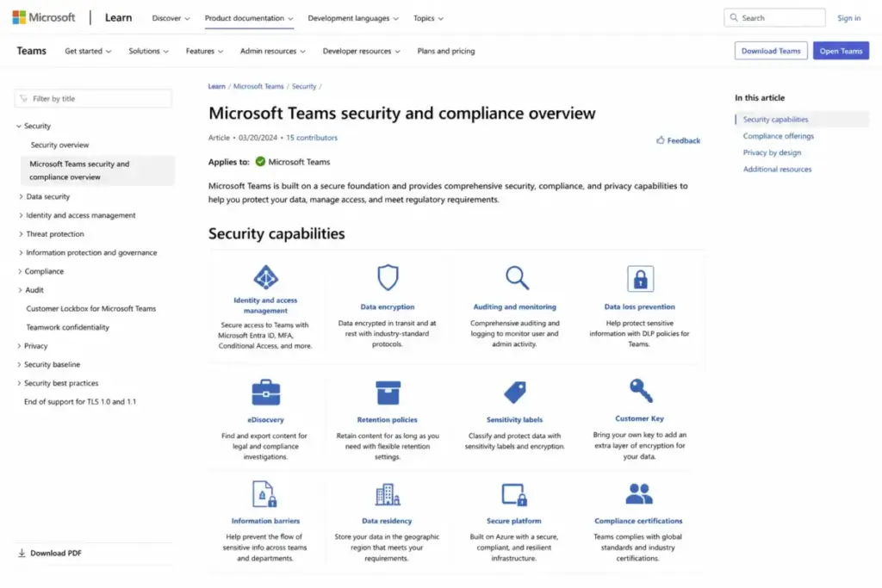This screenshot has height=588, width=882.
Task: Jump to Additional resources section
Action: coord(777,169)
